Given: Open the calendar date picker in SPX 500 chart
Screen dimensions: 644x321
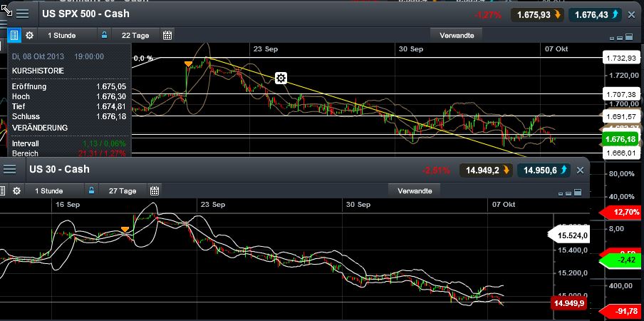Looking at the screenshot, I should (x=167, y=36).
